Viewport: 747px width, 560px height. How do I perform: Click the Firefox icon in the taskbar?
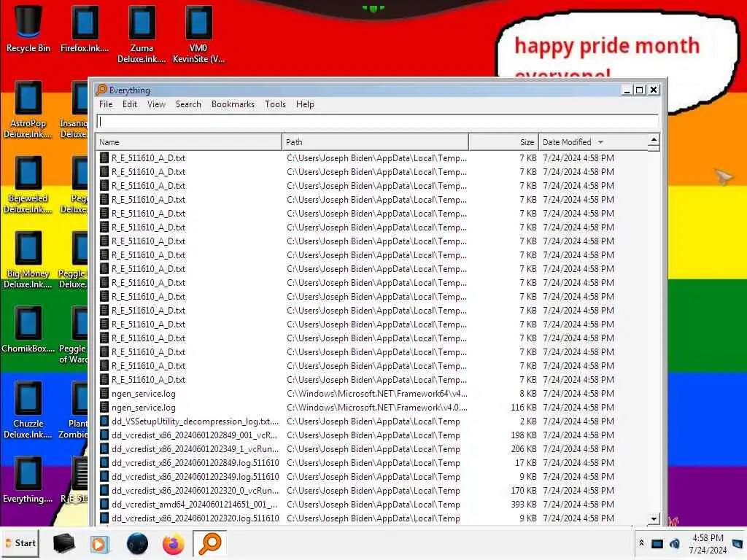click(174, 543)
